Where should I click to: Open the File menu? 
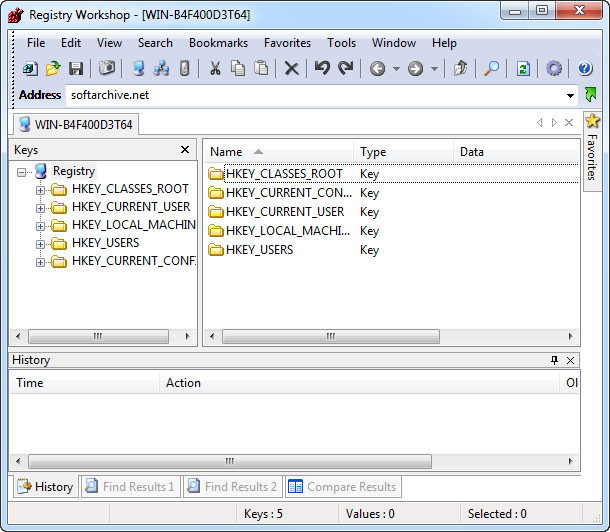pyautogui.click(x=36, y=43)
